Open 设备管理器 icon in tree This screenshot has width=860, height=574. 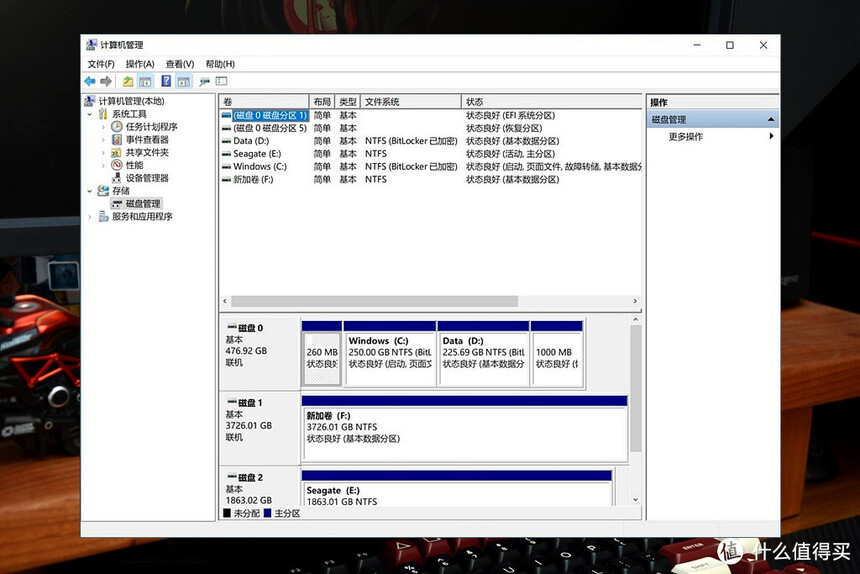[117, 178]
